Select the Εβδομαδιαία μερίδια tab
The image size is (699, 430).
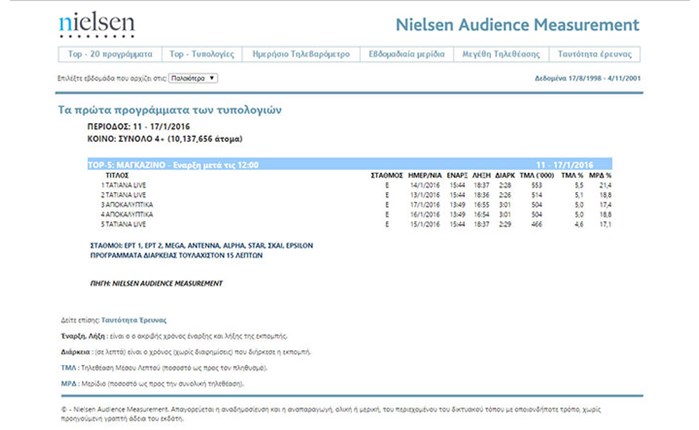pos(407,54)
